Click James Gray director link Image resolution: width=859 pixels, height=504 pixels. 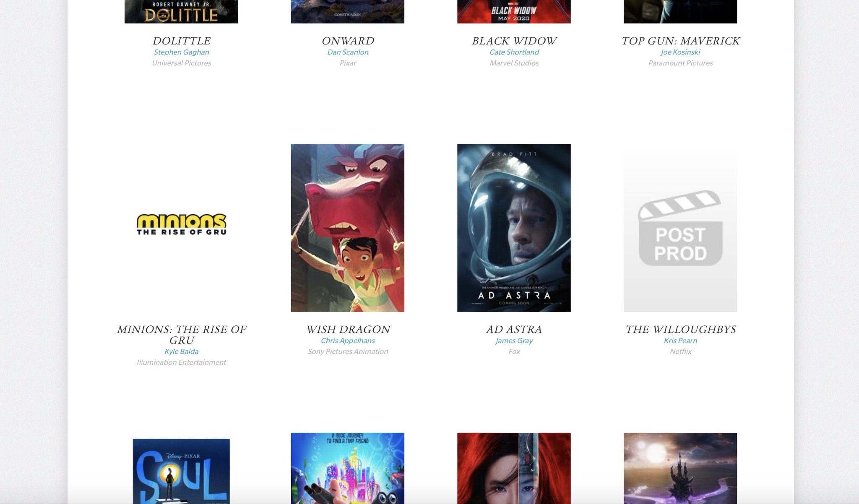(514, 340)
